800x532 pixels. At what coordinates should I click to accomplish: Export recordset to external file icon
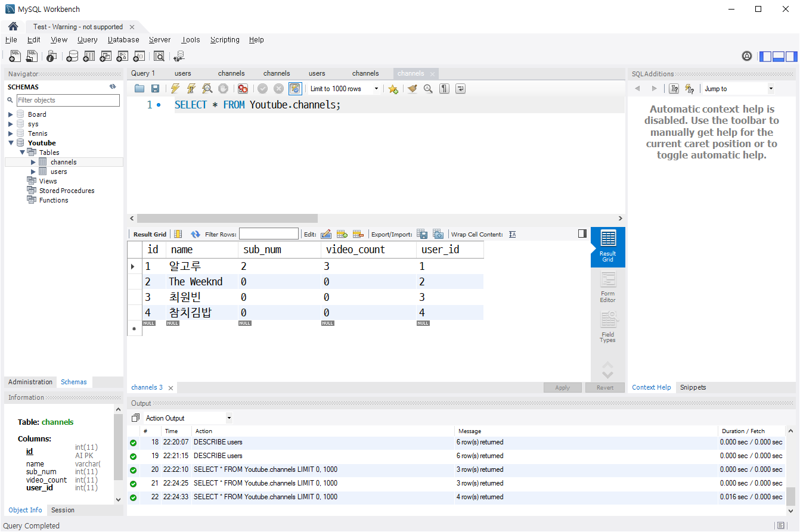click(422, 234)
